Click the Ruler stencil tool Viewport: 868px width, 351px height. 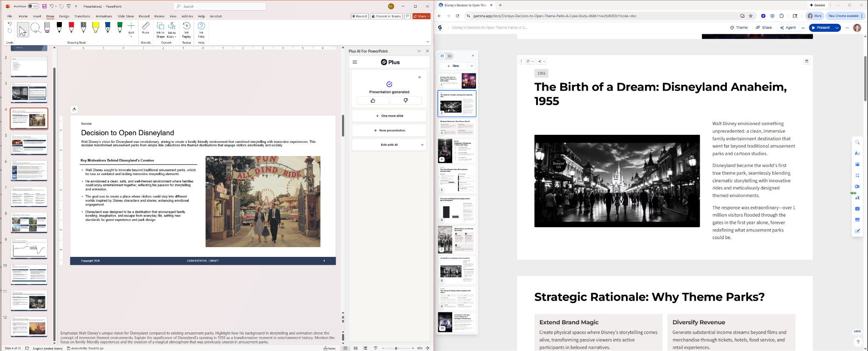coord(145,28)
